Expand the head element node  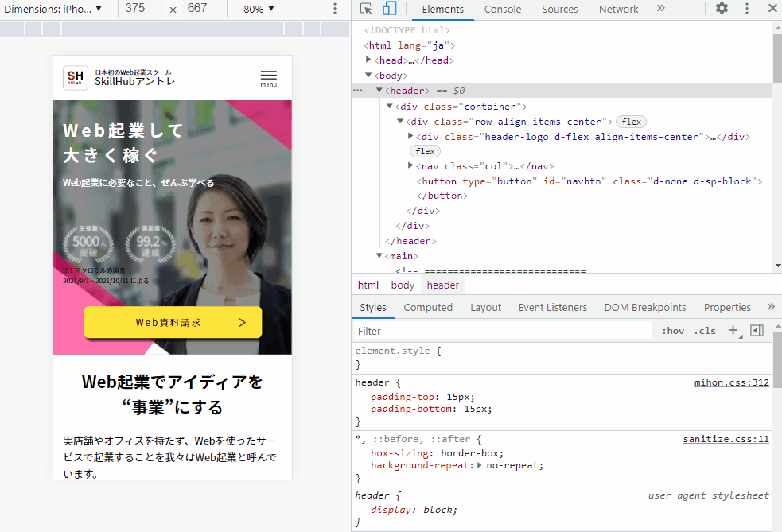pos(368,60)
